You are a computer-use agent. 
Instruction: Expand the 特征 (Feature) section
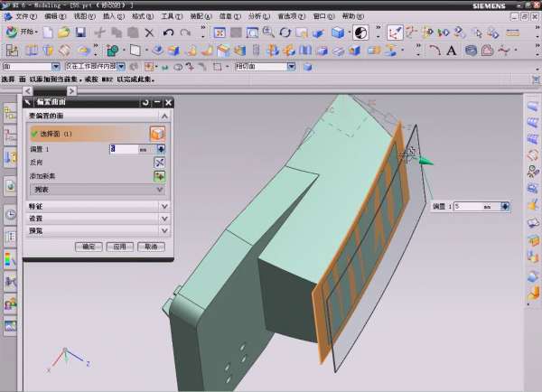[163, 206]
